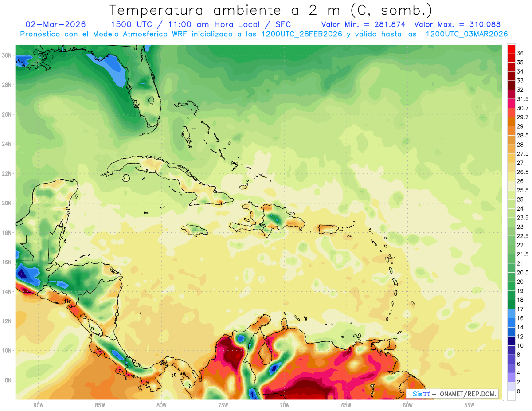Screen dimensions: 532x411
Task: Click the 'Valor Max. = 310.088' text
Action: pos(457,24)
